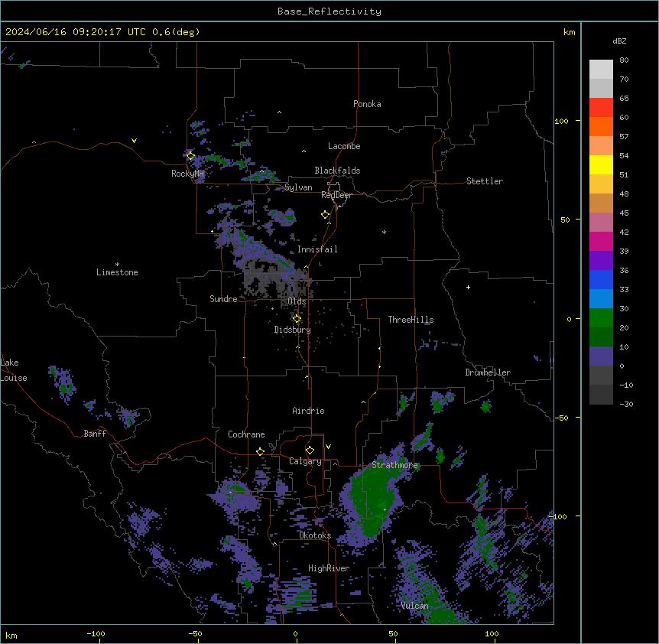Viewport: 659px width, 644px height.
Task: Click the 100 km tick on bottom axis
Action: tap(492, 633)
